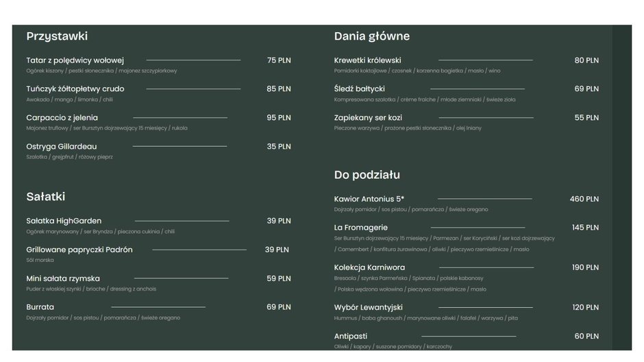Click the Przystawki section heading
The height and width of the screenshot is (362, 644).
(57, 36)
